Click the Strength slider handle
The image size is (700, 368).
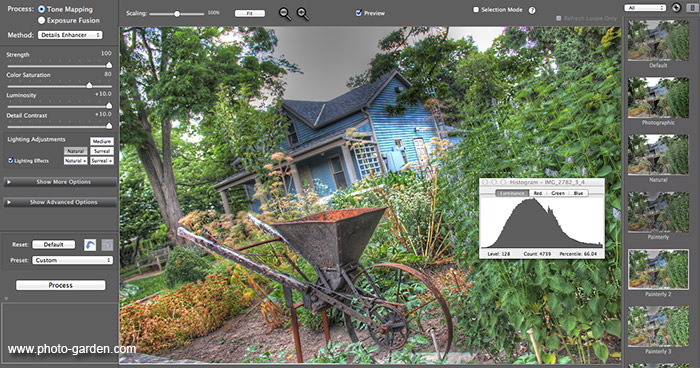[109, 65]
